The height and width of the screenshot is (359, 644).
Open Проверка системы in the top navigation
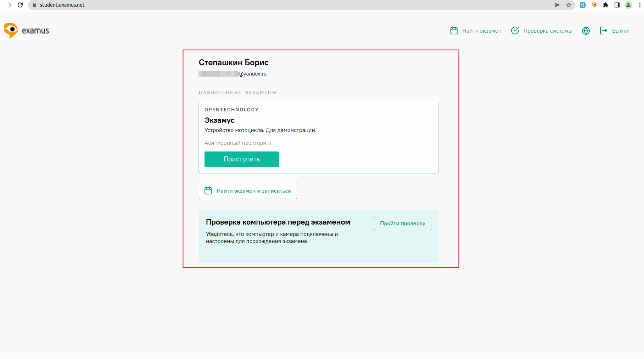click(542, 31)
